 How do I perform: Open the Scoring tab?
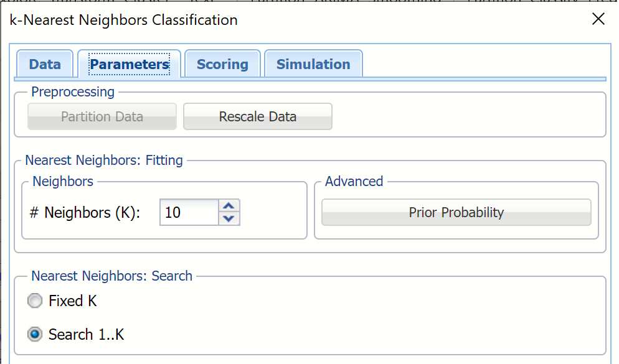click(x=222, y=64)
